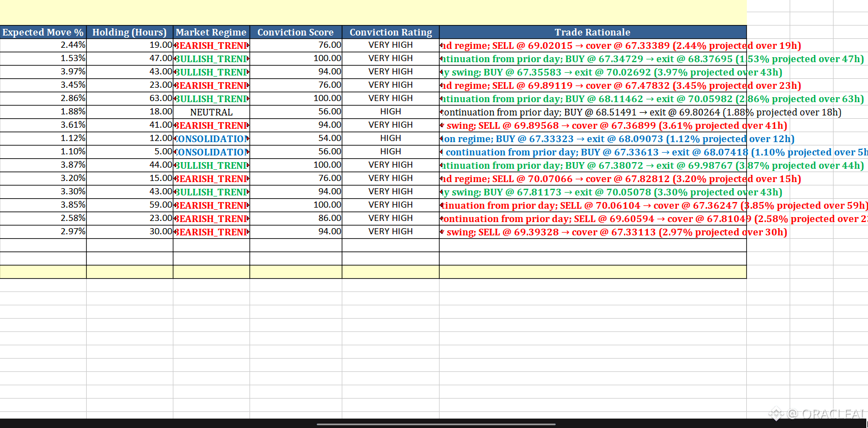The height and width of the screenshot is (428, 868).
Task: Click the 15.00 holding hours cell
Action: pyautogui.click(x=129, y=179)
